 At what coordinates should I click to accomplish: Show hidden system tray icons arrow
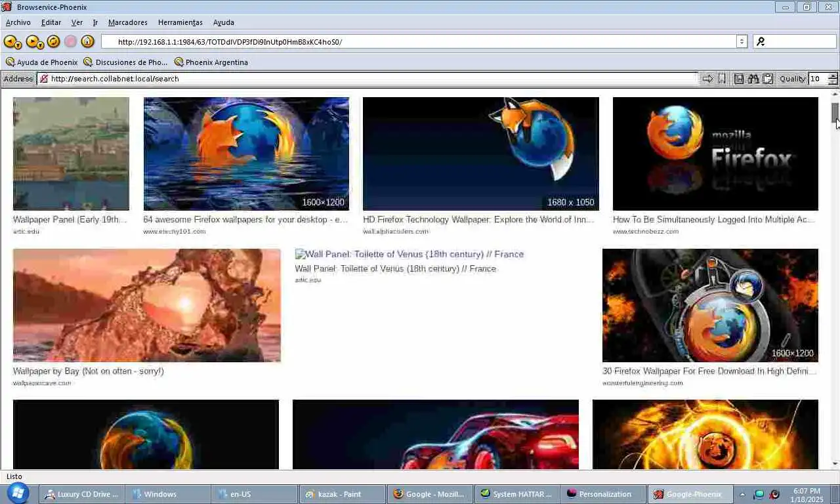click(x=742, y=494)
